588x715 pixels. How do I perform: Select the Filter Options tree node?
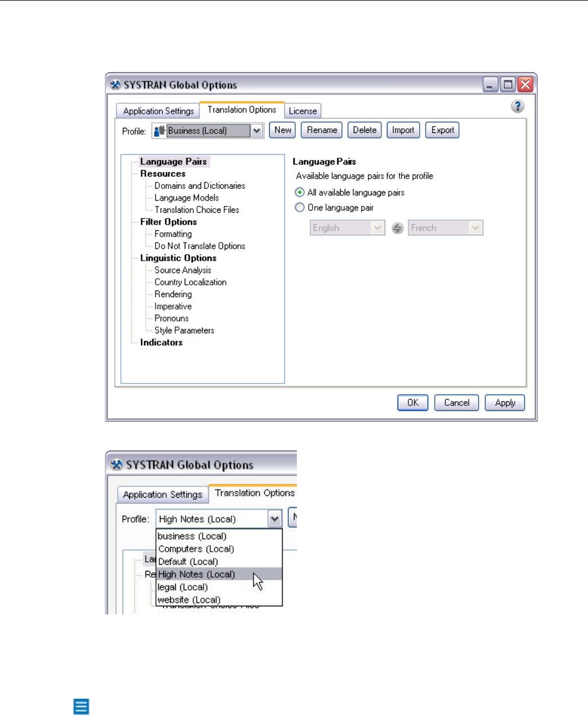tap(168, 222)
